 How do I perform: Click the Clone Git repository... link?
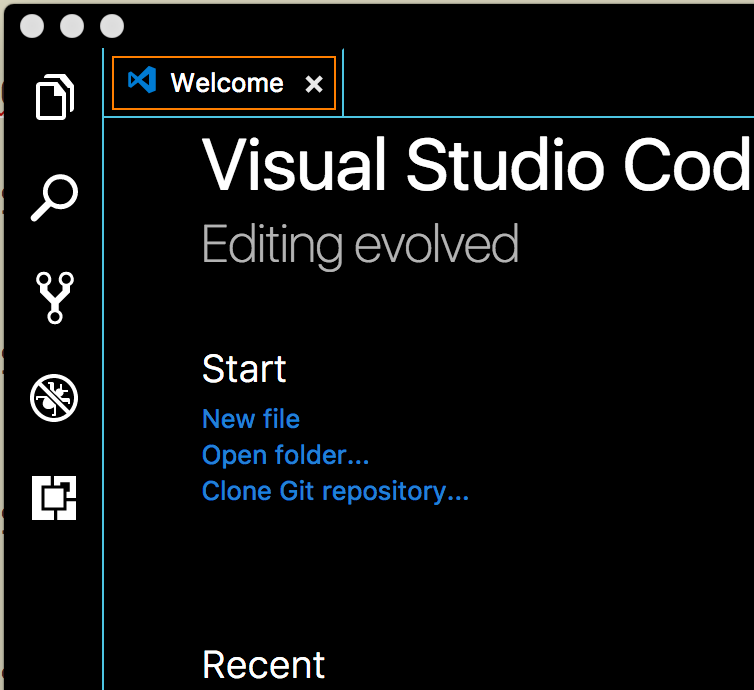335,491
